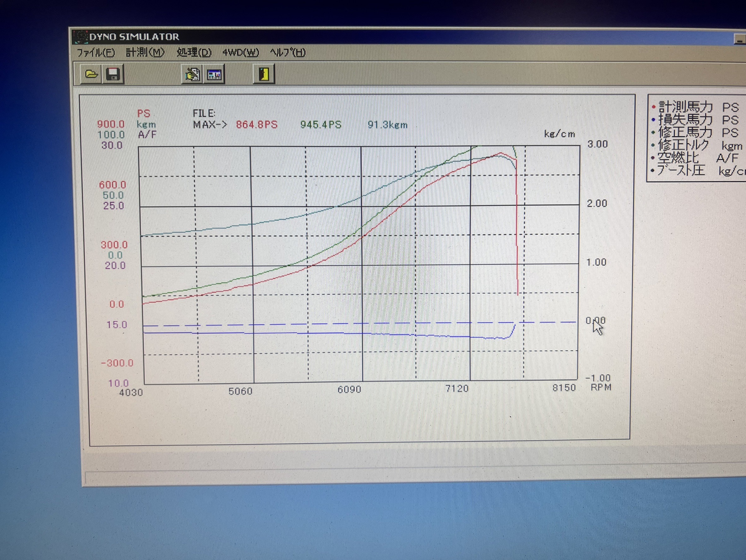Click the DYNO SIMULATOR title bar icon

pyautogui.click(x=80, y=36)
